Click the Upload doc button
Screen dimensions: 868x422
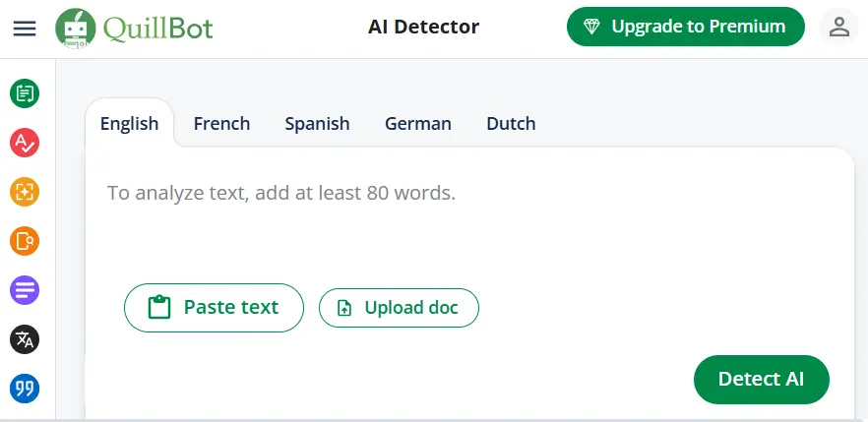(x=399, y=308)
